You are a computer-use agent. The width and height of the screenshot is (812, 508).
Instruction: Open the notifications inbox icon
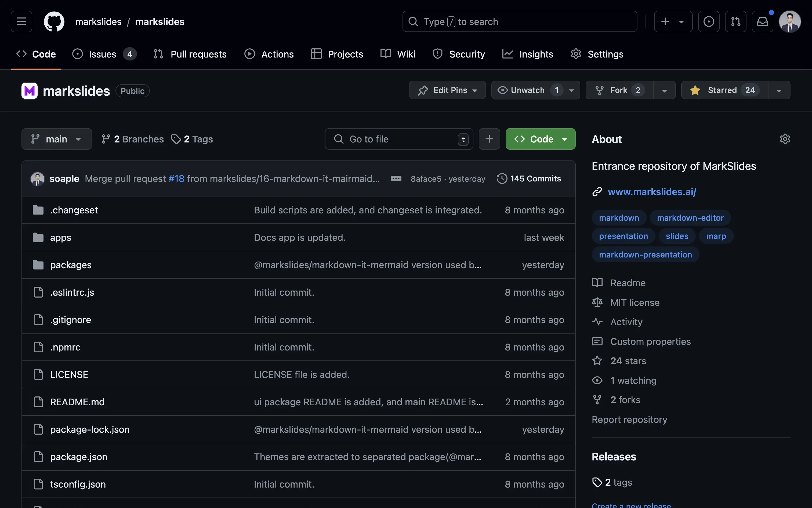coord(762,22)
